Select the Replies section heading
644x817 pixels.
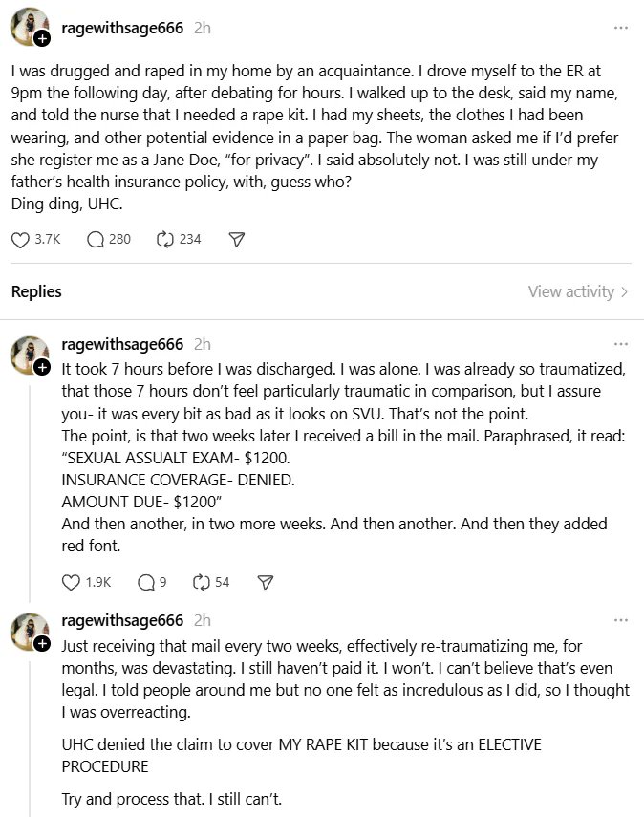pos(36,291)
